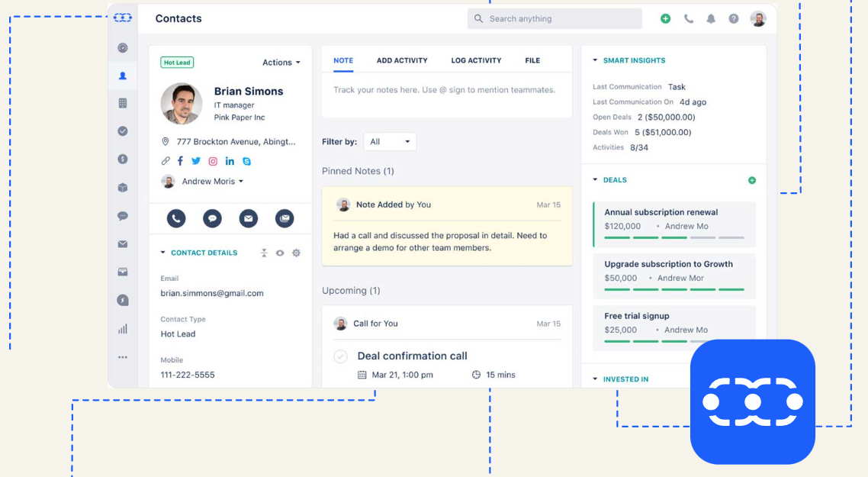Open the accounts grid icon in sidebar
The height and width of the screenshot is (477, 868).
point(123,103)
